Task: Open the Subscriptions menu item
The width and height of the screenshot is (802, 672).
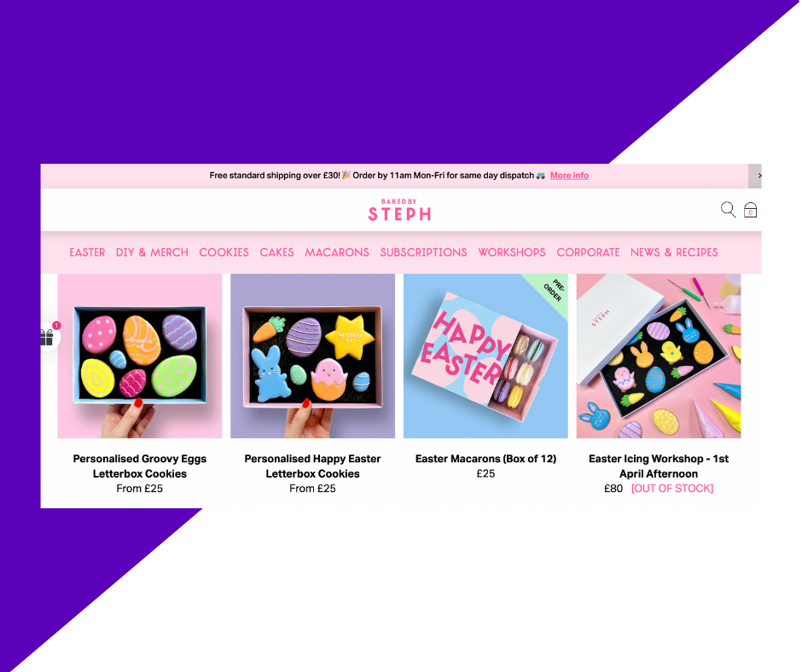Action: 423,252
